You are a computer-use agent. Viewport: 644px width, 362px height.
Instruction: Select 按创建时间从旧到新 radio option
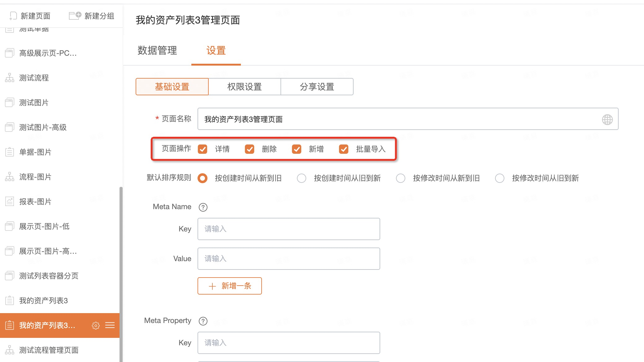(x=302, y=178)
